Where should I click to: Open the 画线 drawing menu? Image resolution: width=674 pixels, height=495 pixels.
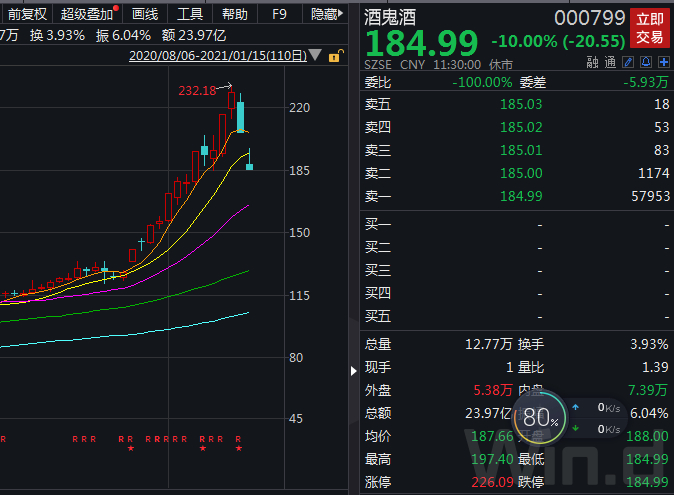145,14
